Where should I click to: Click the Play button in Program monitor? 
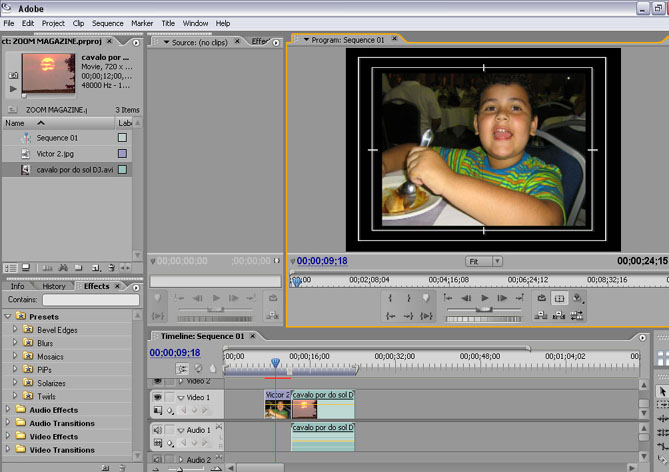[x=485, y=298]
